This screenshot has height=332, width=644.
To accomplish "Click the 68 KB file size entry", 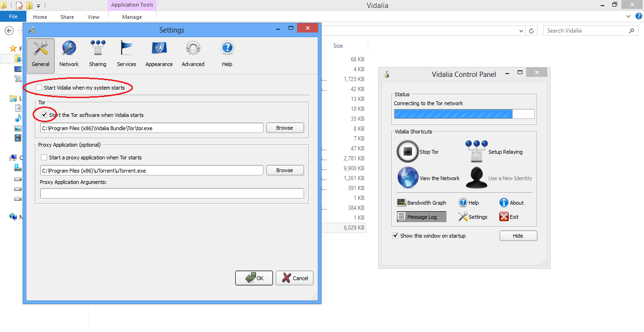I will pyautogui.click(x=357, y=59).
